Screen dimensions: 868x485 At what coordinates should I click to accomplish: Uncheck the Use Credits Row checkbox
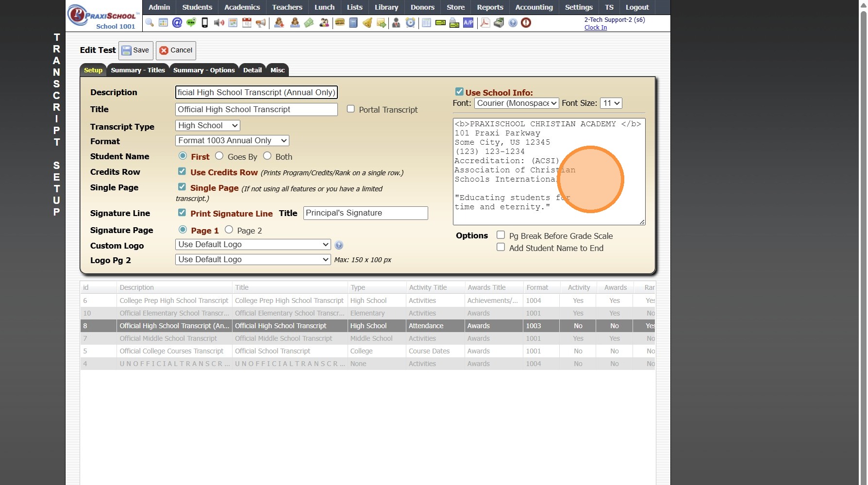(182, 171)
